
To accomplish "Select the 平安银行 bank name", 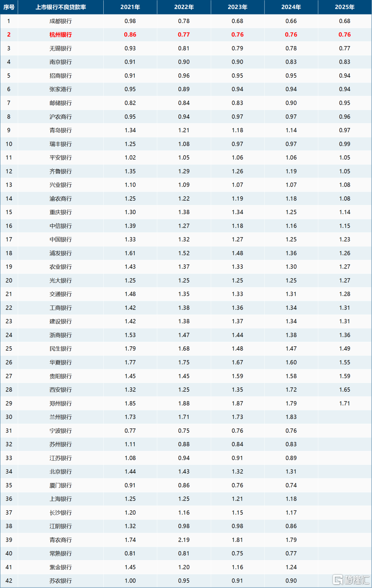I will (61, 158).
